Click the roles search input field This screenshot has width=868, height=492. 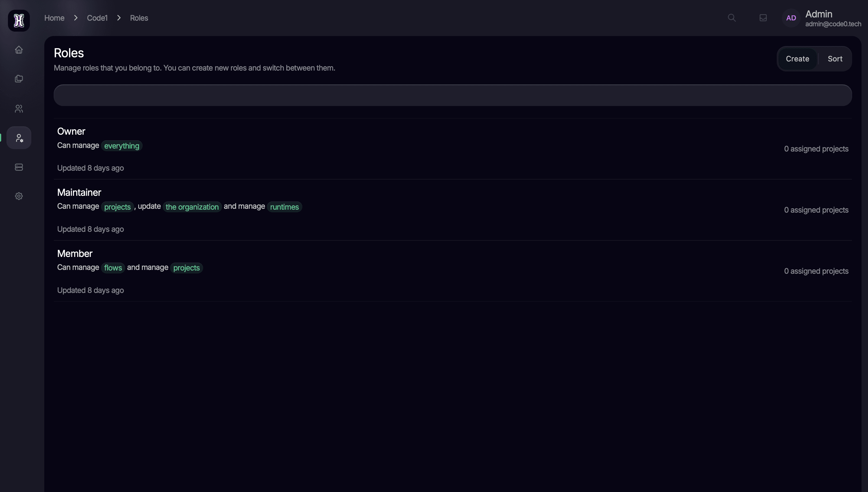point(453,95)
